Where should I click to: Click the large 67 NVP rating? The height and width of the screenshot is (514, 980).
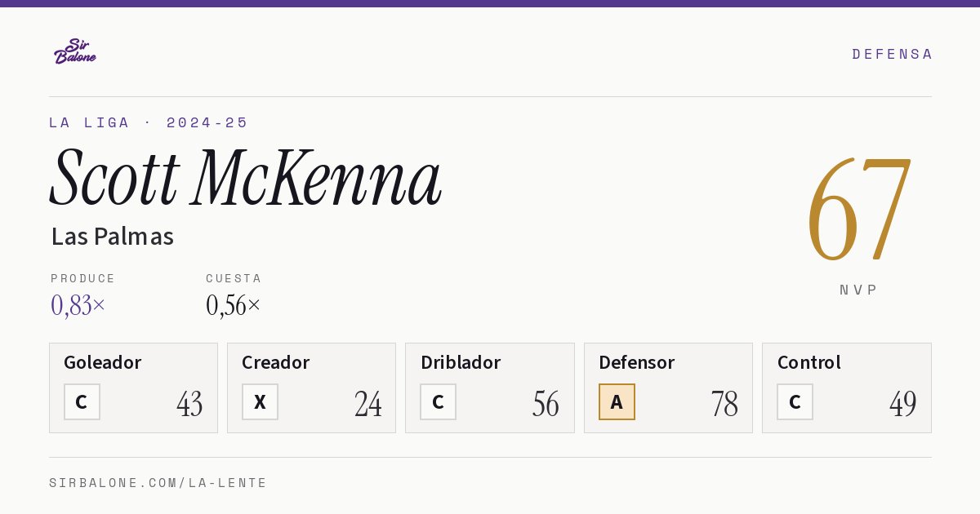tap(859, 208)
